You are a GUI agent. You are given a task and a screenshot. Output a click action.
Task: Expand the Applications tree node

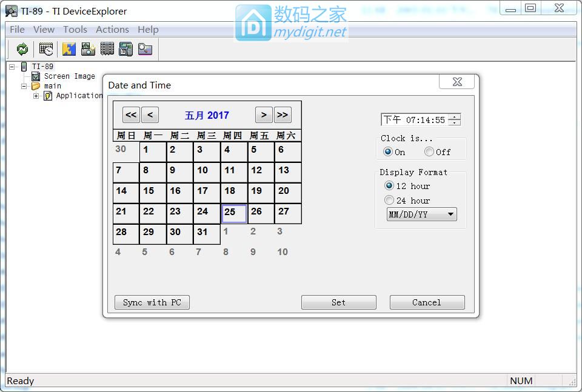click(36, 96)
